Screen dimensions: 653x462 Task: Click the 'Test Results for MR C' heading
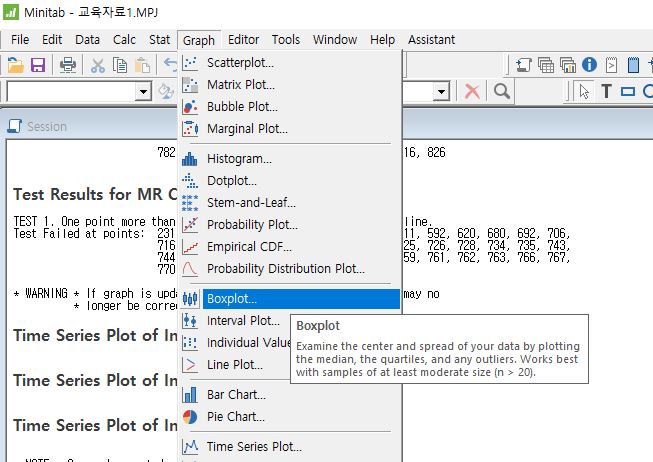95,195
